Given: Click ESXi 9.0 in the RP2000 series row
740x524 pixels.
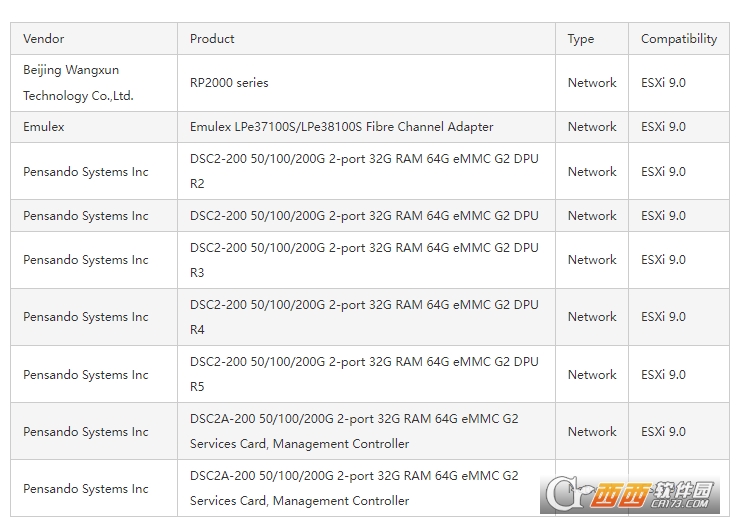Looking at the screenshot, I should 663,83.
